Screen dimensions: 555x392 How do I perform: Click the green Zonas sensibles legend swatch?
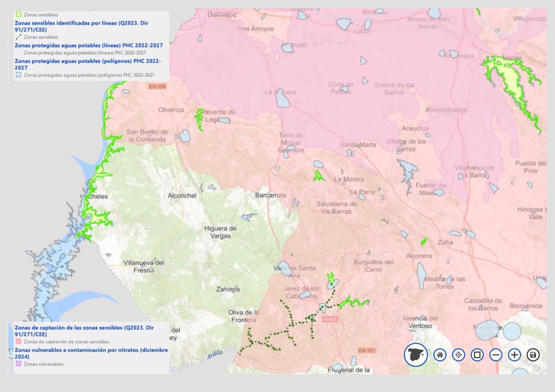[18, 15]
